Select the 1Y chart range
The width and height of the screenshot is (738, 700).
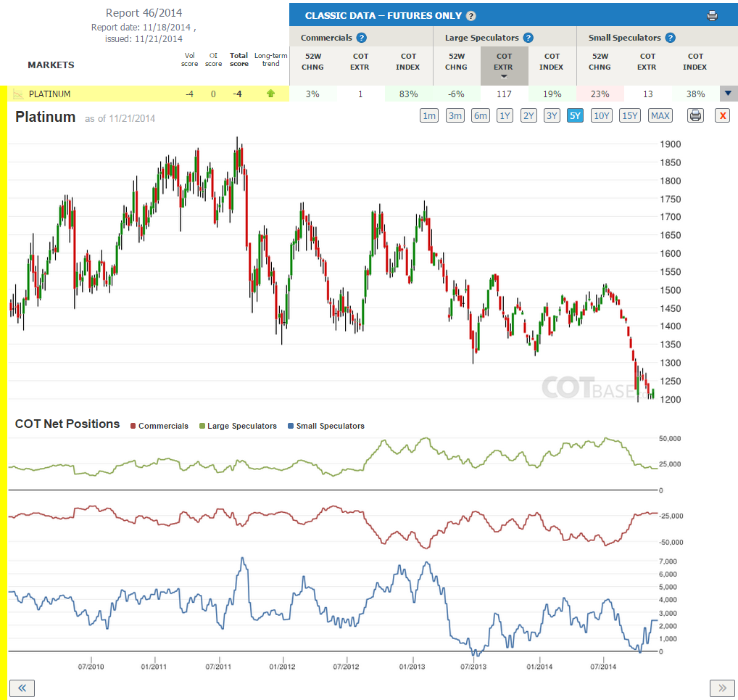tap(505, 115)
